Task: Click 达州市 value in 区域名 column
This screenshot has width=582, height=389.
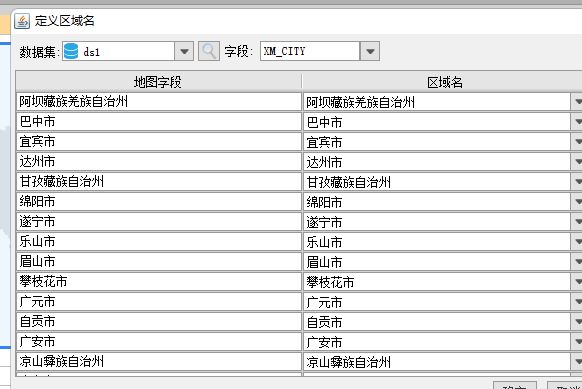Action: pos(437,162)
